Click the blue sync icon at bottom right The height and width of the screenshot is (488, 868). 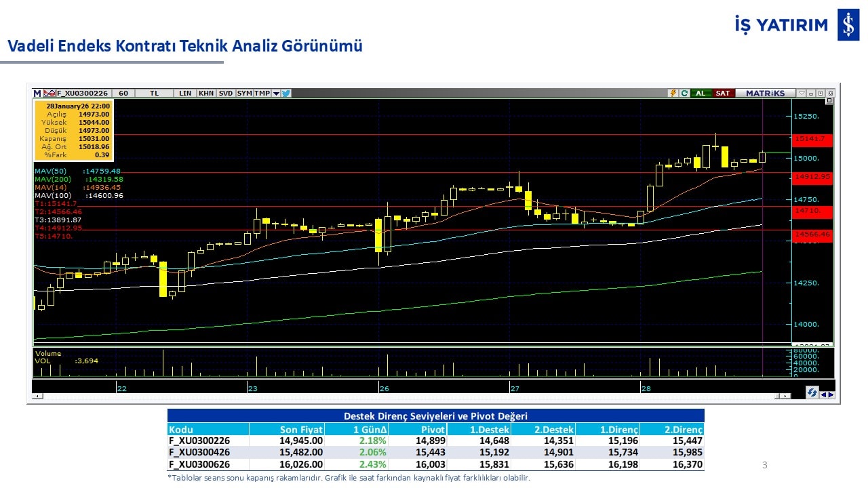coord(812,392)
